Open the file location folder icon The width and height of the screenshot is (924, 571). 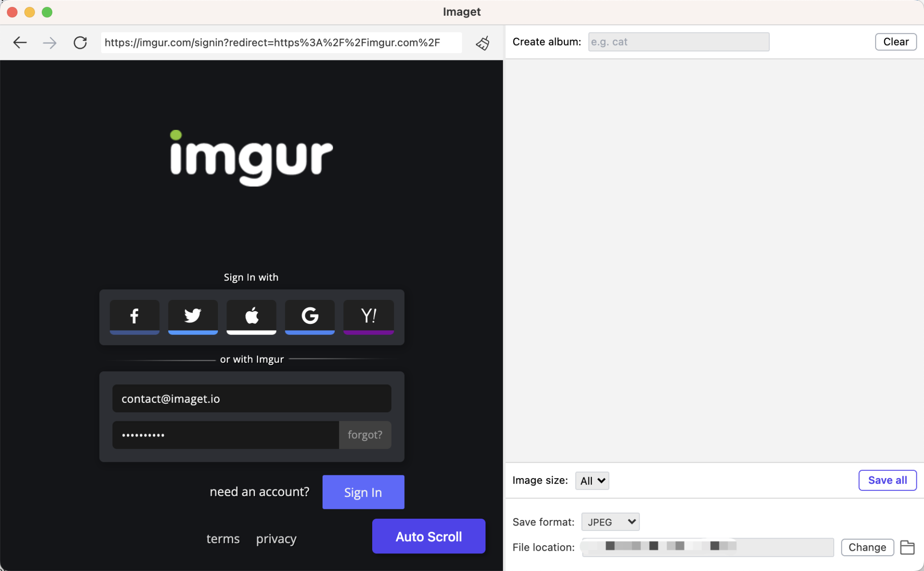pyautogui.click(x=907, y=547)
